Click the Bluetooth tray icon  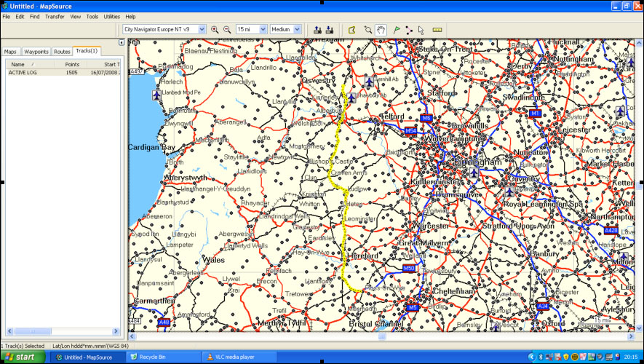coord(541,357)
